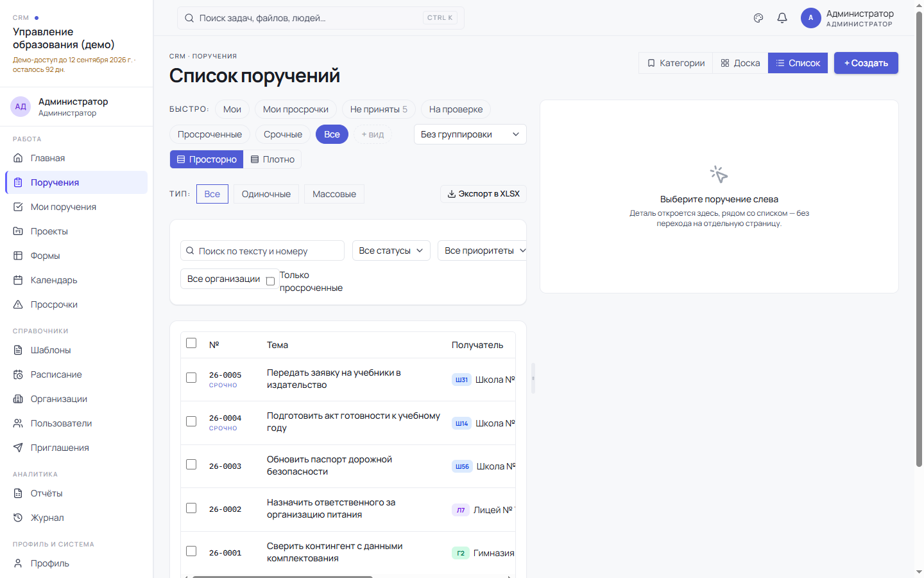The image size is (924, 578).
Task: Click the building icon beside Организации
Action: [18, 399]
